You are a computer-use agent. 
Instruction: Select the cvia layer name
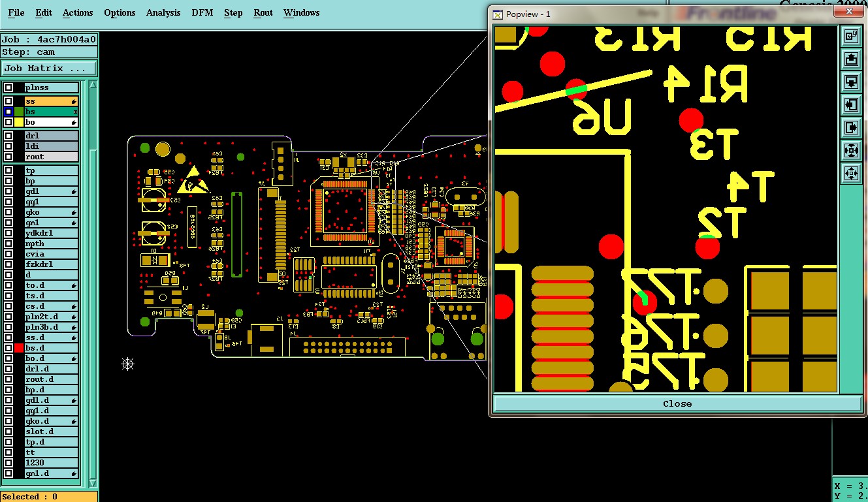pyautogui.click(x=51, y=255)
